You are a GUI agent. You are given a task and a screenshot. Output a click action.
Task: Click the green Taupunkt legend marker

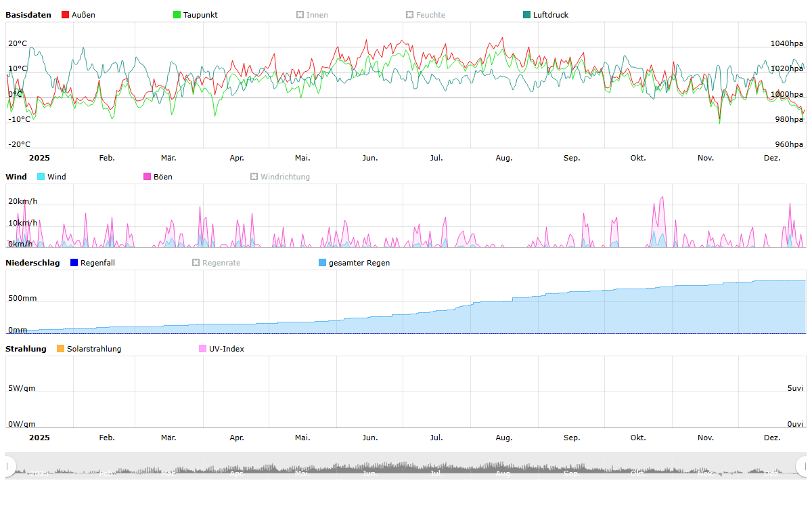coord(177,15)
